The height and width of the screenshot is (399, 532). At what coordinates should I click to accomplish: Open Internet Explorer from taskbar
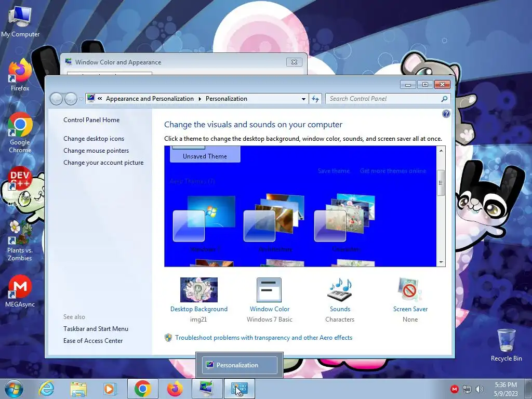point(46,389)
